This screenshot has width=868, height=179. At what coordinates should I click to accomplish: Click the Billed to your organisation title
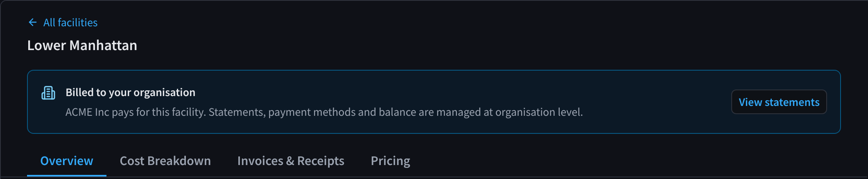(131, 92)
